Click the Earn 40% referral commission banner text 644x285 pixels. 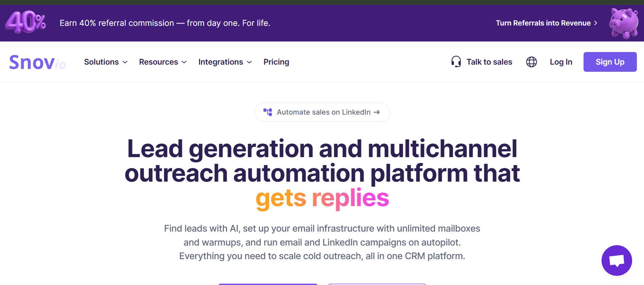click(165, 23)
